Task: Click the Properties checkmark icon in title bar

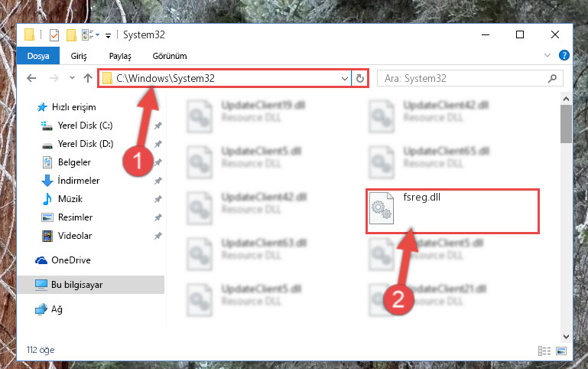Action: pos(54,35)
